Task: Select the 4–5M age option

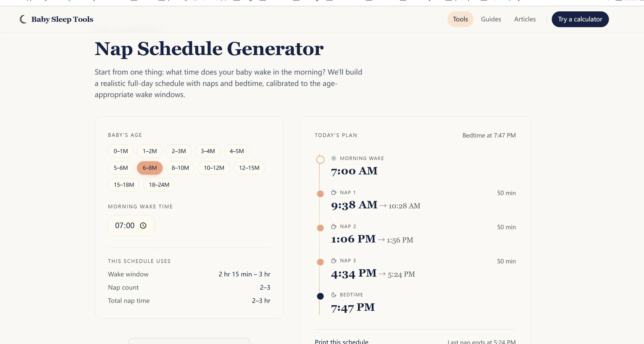Action: point(237,151)
